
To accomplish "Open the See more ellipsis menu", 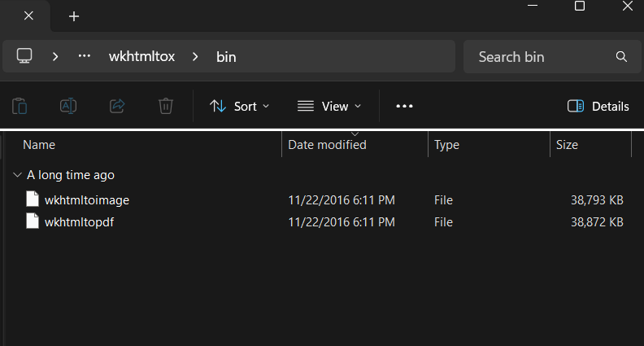I will point(404,106).
